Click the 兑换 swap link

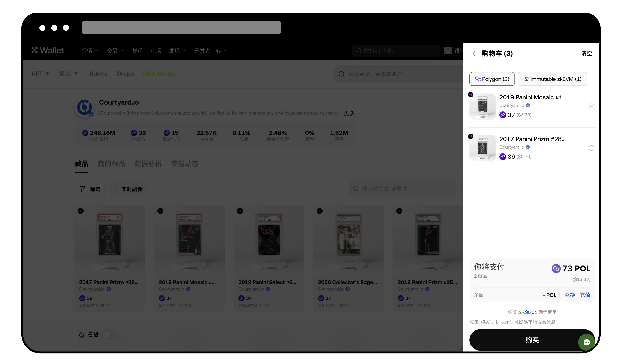click(570, 295)
